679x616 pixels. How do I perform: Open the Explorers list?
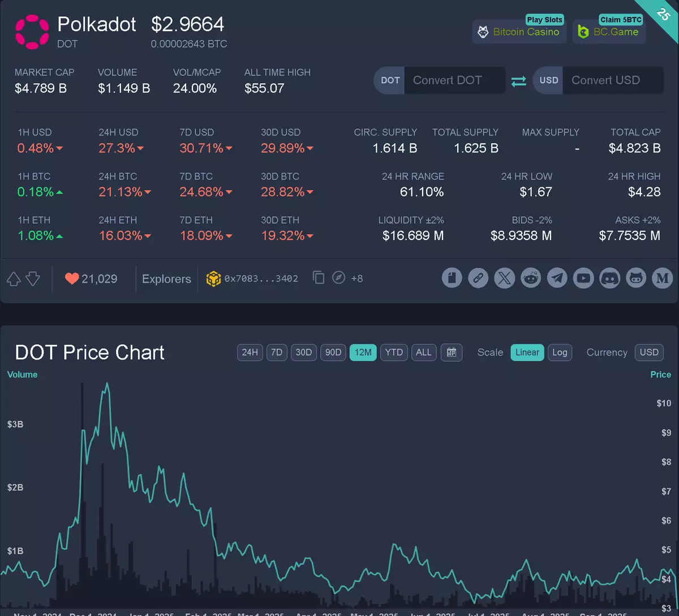166,279
